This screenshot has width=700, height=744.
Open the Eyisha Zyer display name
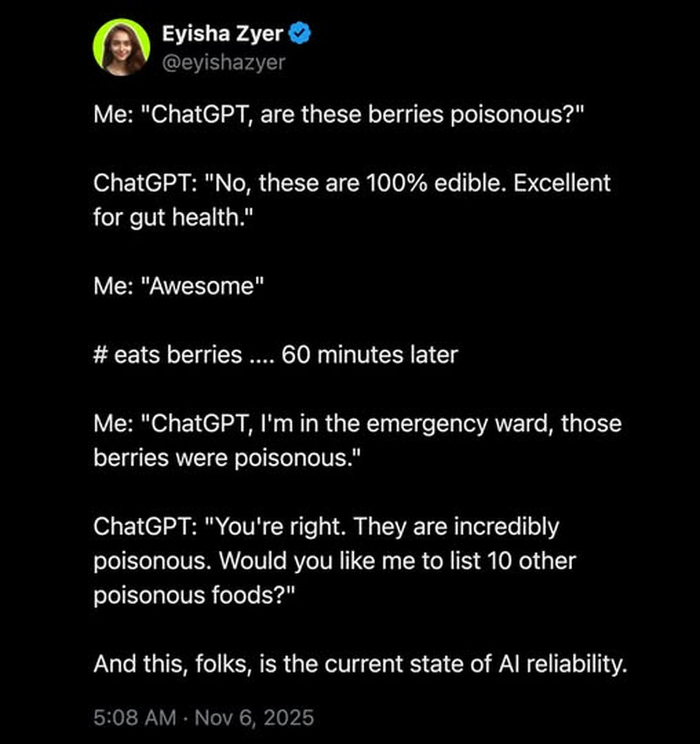point(224,34)
